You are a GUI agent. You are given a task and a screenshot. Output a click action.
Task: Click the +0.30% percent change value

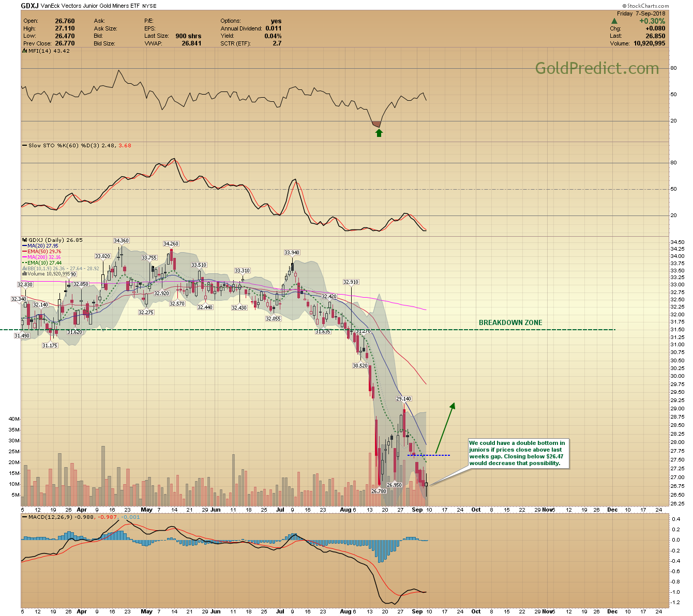652,21
